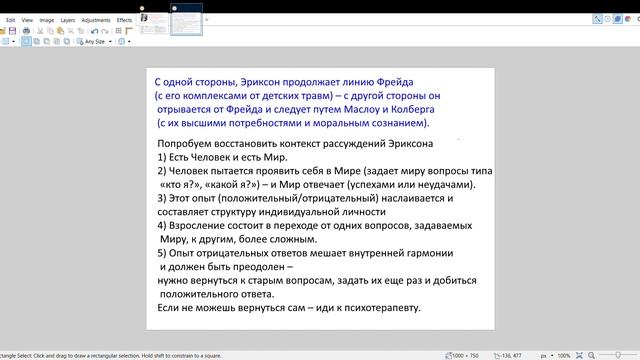Select Subtract selection mode

(x=47, y=42)
